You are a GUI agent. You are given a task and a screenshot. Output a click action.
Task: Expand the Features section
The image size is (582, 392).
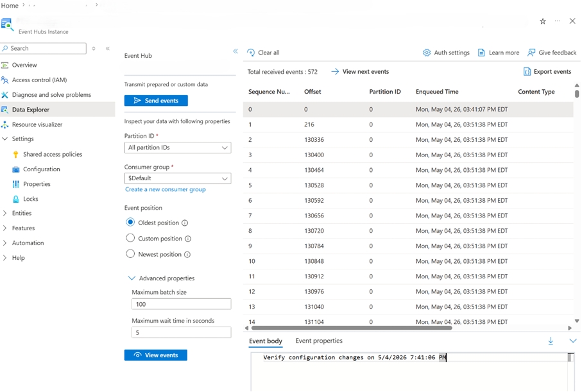click(5, 228)
